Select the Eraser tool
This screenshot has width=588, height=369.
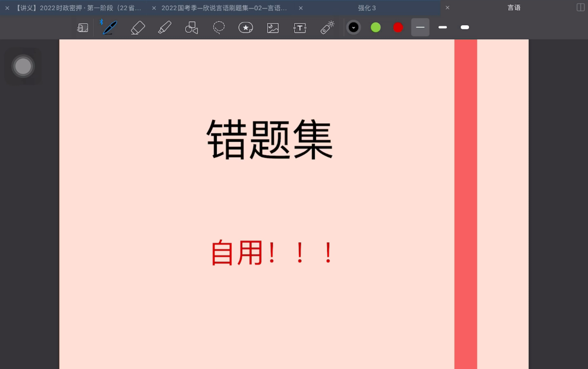[x=138, y=27]
